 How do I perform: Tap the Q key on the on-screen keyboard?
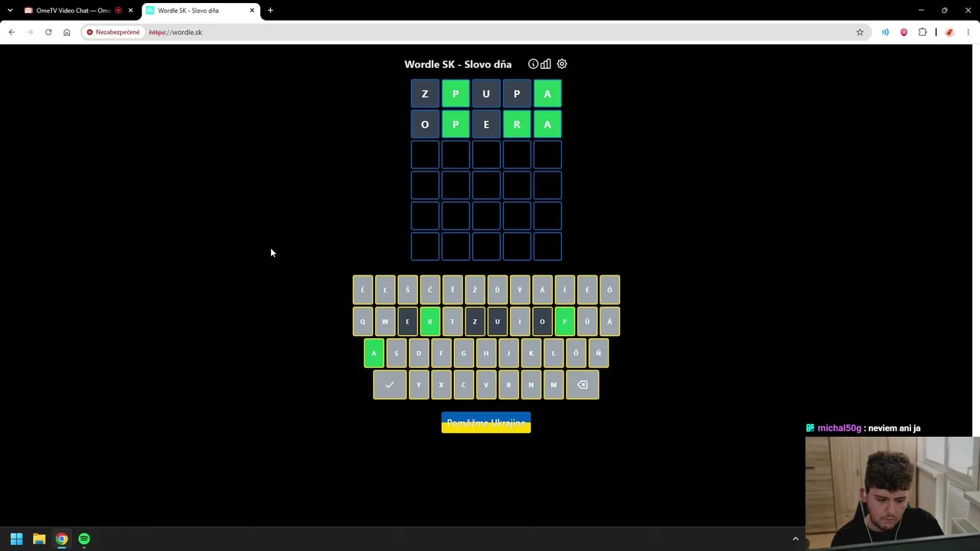tap(363, 321)
